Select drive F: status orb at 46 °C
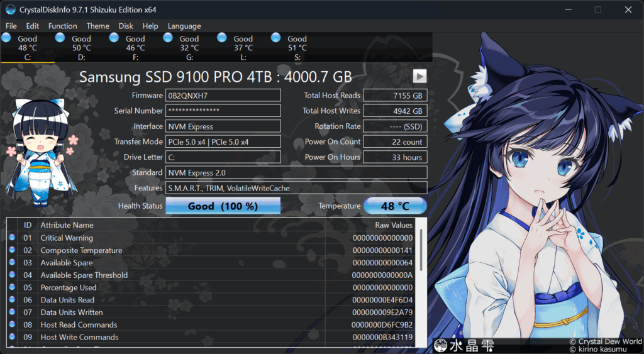 pos(114,38)
